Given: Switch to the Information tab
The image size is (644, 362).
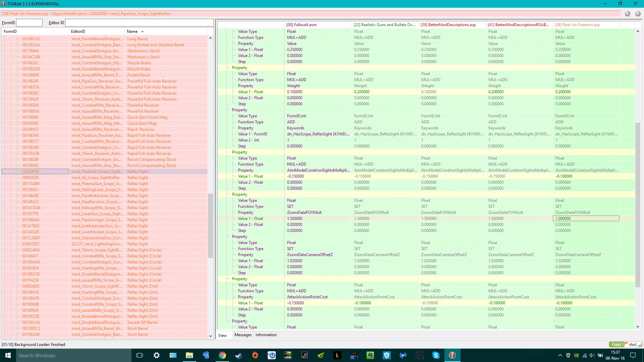Looking at the screenshot, I should click(x=266, y=335).
